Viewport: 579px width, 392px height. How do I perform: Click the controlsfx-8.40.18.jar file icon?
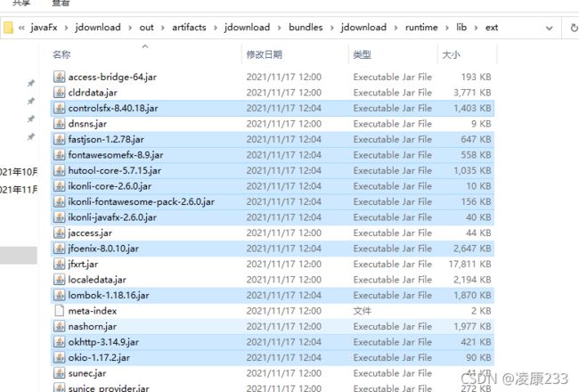tap(59, 108)
